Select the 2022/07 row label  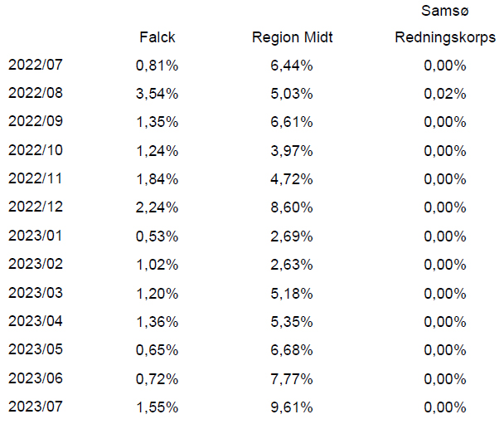coord(36,65)
